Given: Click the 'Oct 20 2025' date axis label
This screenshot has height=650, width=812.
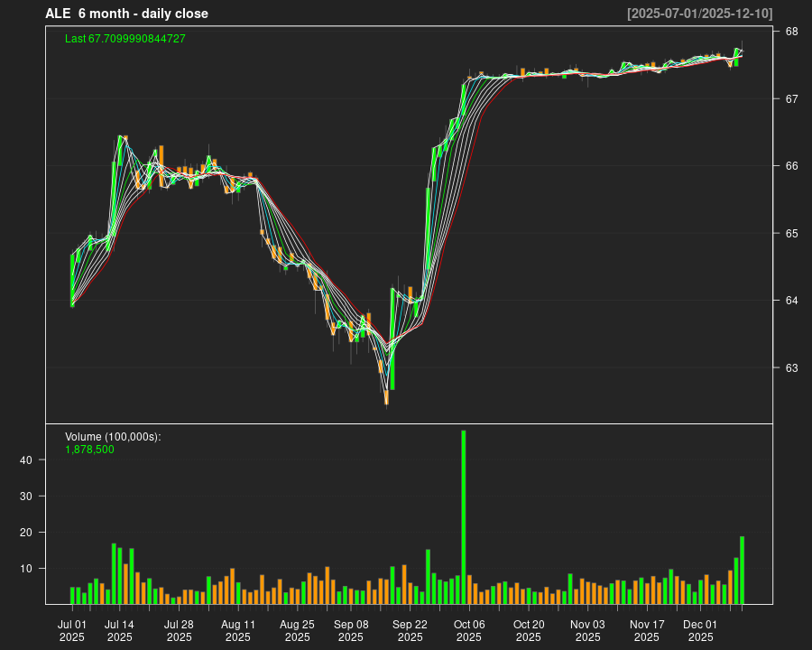Looking at the screenshot, I should 529,630.
